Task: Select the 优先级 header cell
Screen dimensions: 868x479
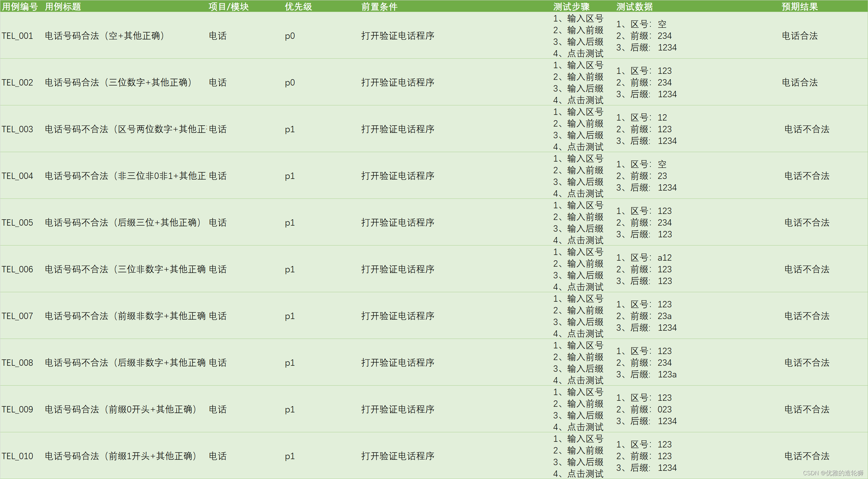Action: coord(298,6)
